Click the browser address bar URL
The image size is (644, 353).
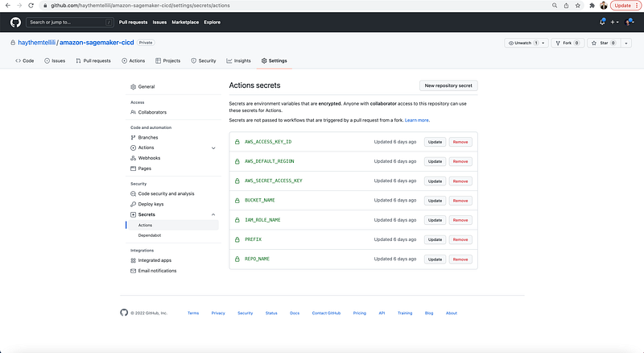tap(140, 6)
